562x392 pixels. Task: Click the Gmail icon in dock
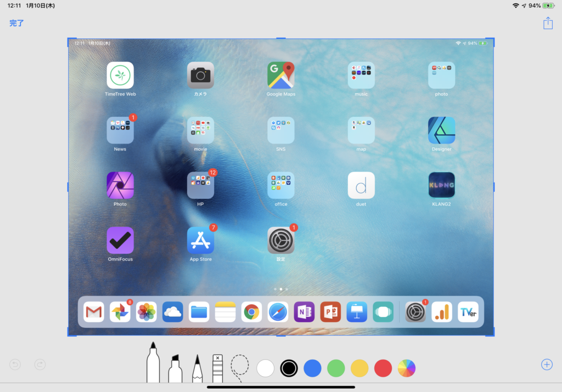tap(93, 312)
